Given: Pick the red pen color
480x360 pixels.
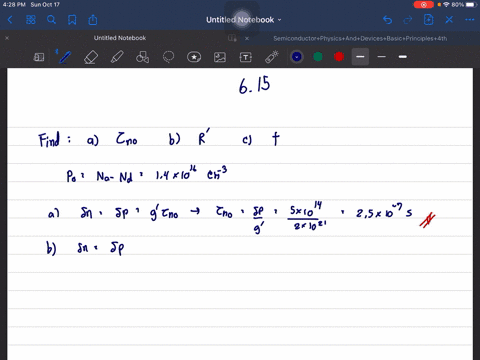Looking at the screenshot, I should pos(339,57).
